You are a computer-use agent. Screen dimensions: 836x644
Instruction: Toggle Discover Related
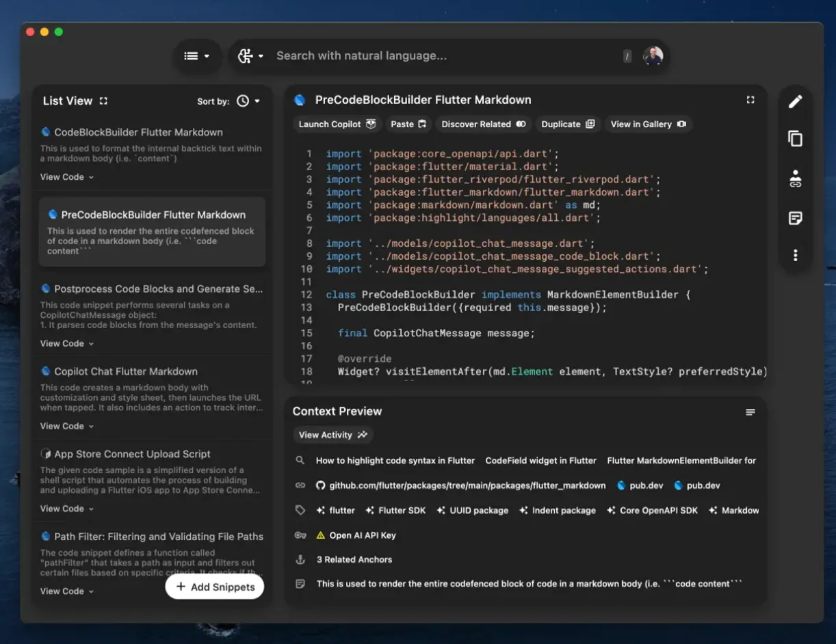(484, 124)
